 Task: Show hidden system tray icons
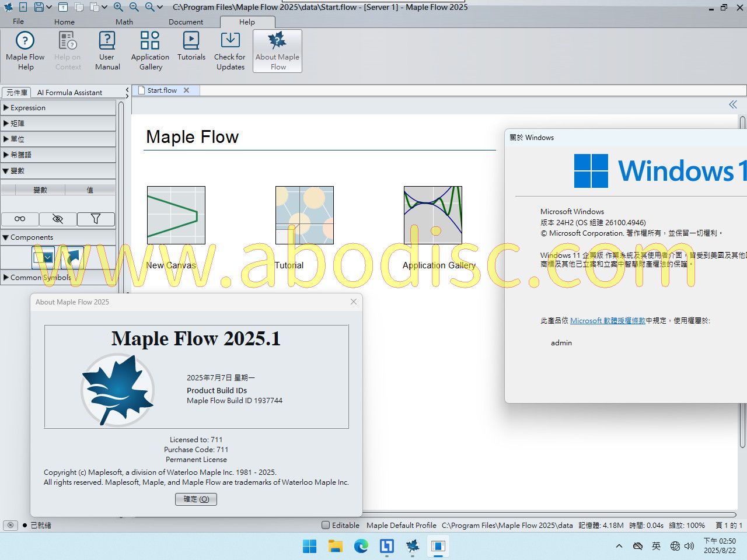pos(619,546)
